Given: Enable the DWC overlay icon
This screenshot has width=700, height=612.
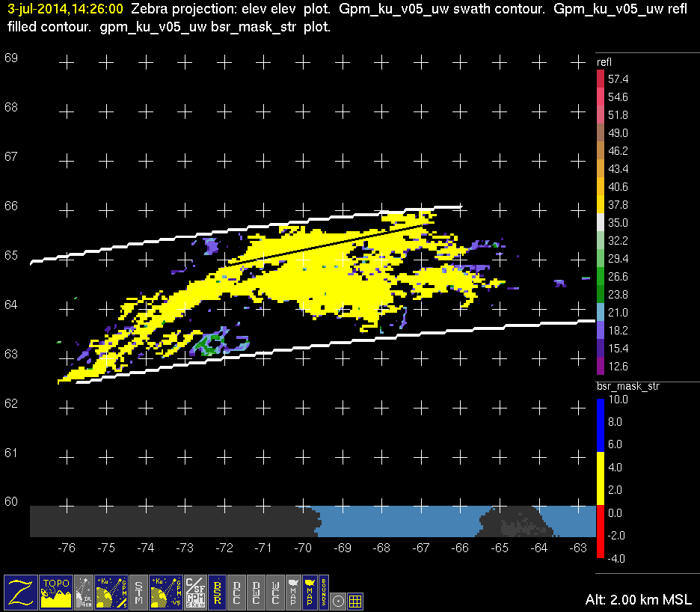Looking at the screenshot, I should point(257,592).
